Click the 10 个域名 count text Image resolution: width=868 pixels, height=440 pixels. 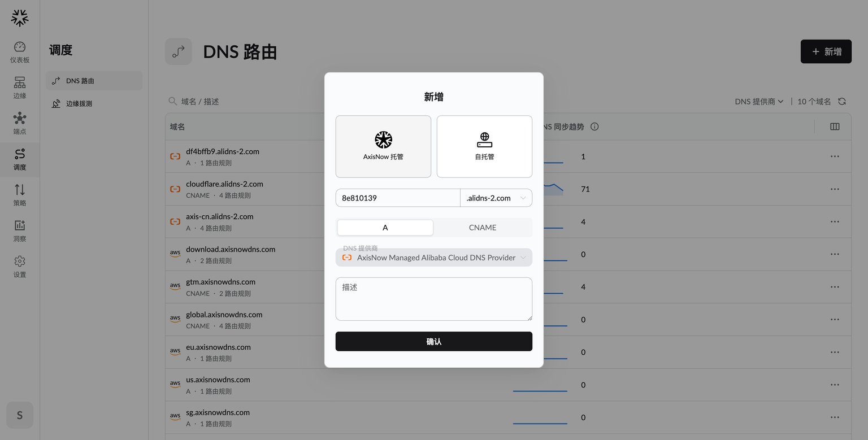[x=814, y=102]
